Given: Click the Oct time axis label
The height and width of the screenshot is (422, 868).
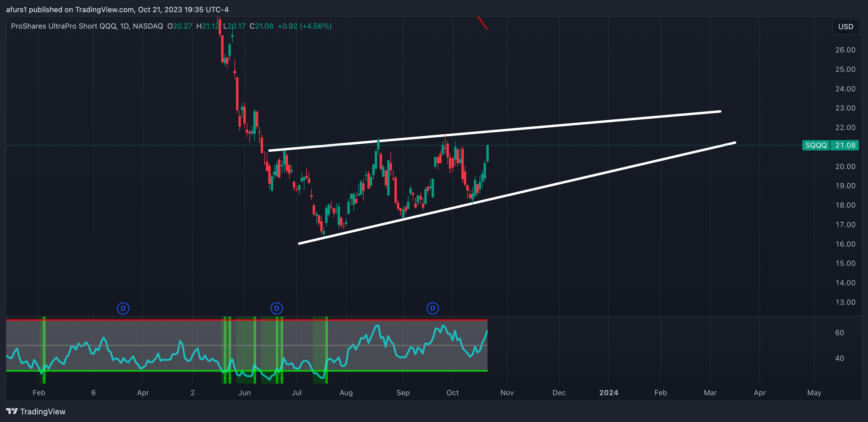Looking at the screenshot, I should coord(453,393).
